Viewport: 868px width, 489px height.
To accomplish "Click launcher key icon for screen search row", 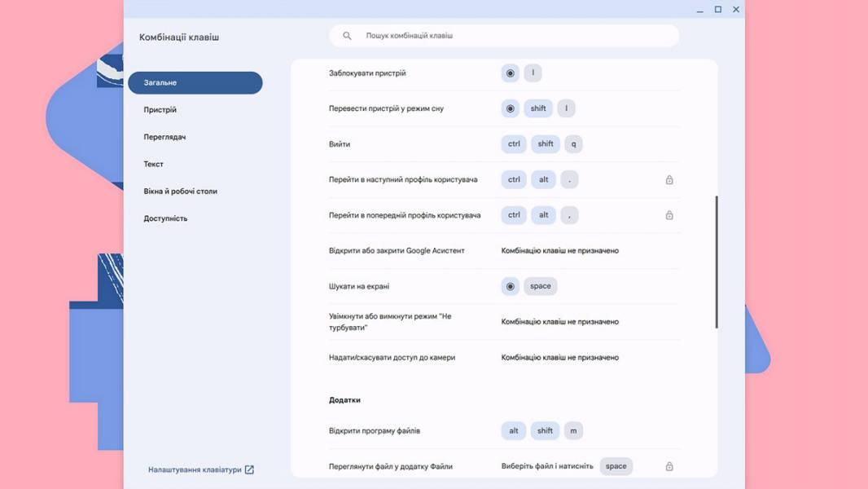I will point(511,286).
